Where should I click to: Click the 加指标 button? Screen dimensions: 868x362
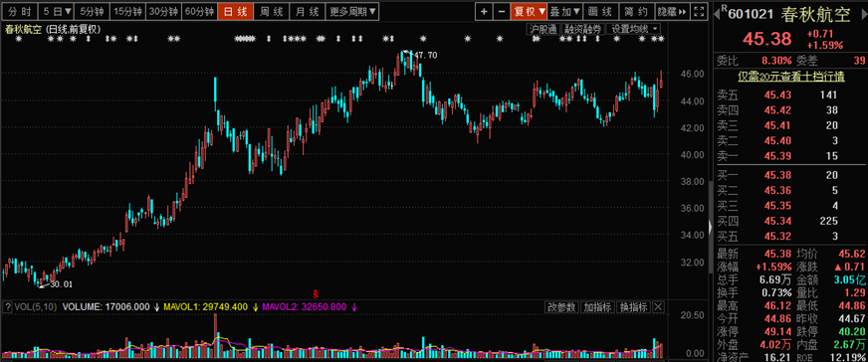point(598,307)
